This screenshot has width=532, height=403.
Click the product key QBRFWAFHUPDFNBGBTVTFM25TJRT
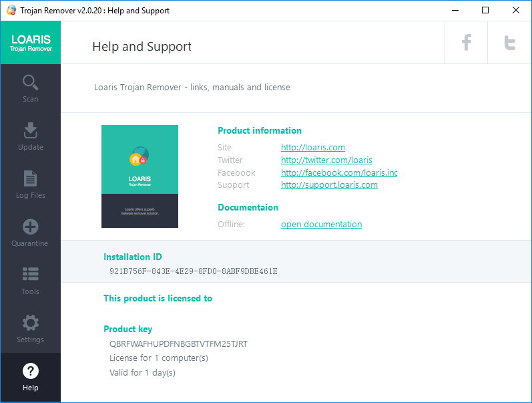(178, 344)
